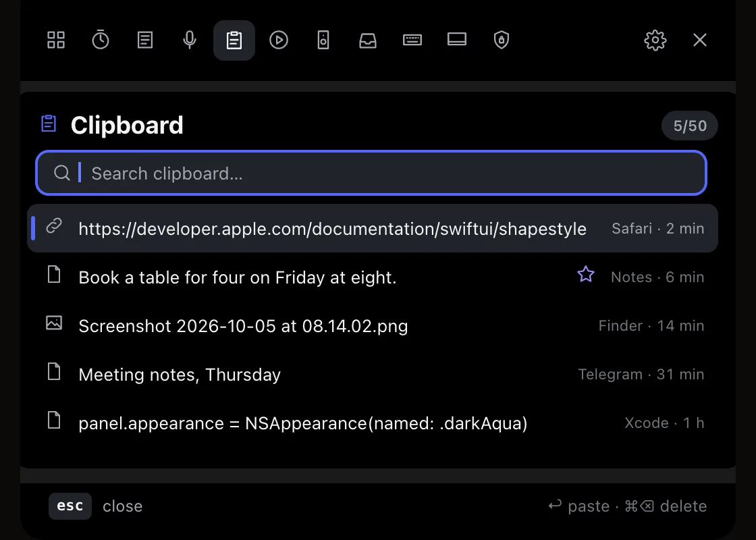Click document icon beside panel.appearance entry

[54, 420]
